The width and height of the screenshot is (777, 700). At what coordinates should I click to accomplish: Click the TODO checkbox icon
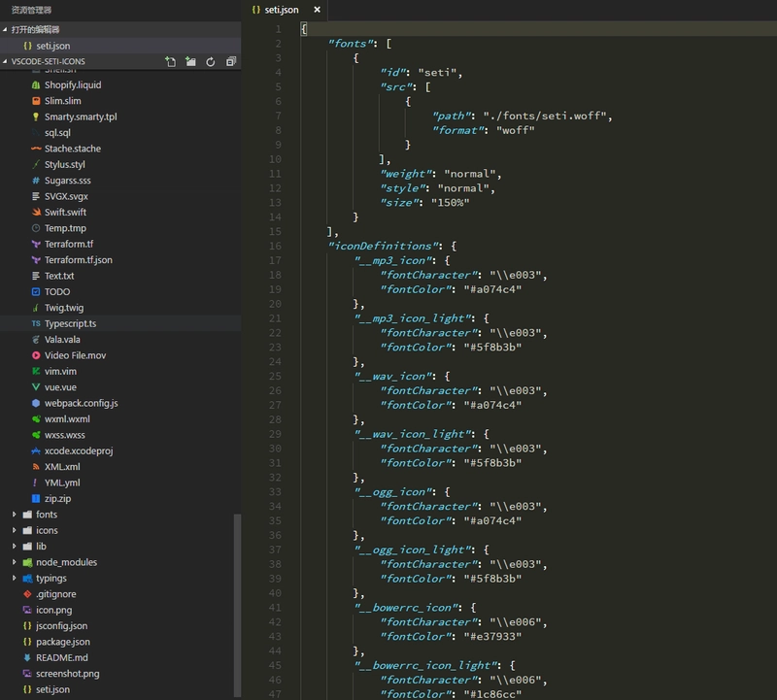point(36,291)
